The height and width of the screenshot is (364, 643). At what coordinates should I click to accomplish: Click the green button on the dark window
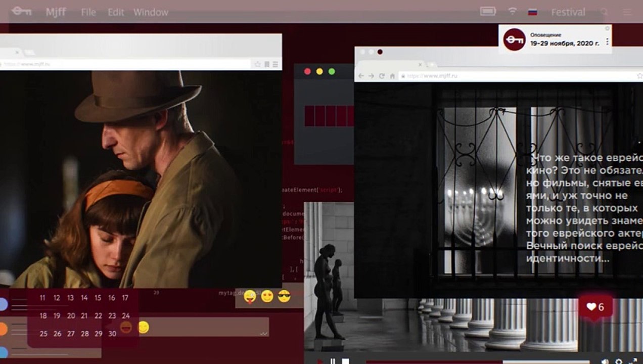(x=332, y=71)
